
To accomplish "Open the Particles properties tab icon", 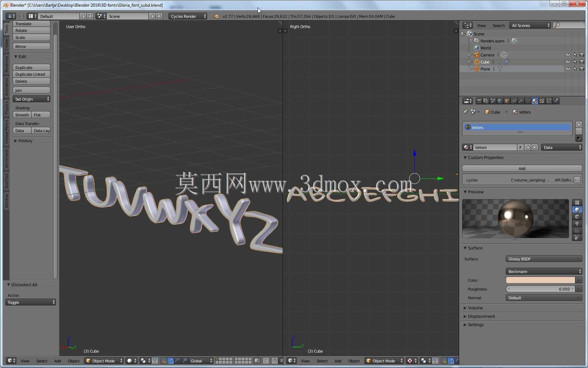I will [x=549, y=101].
